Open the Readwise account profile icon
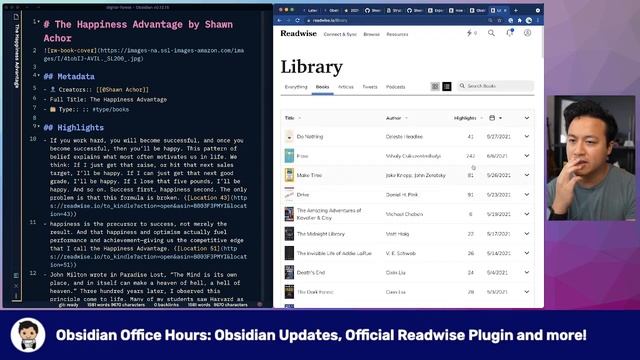This screenshot has width=640, height=360. click(x=527, y=33)
